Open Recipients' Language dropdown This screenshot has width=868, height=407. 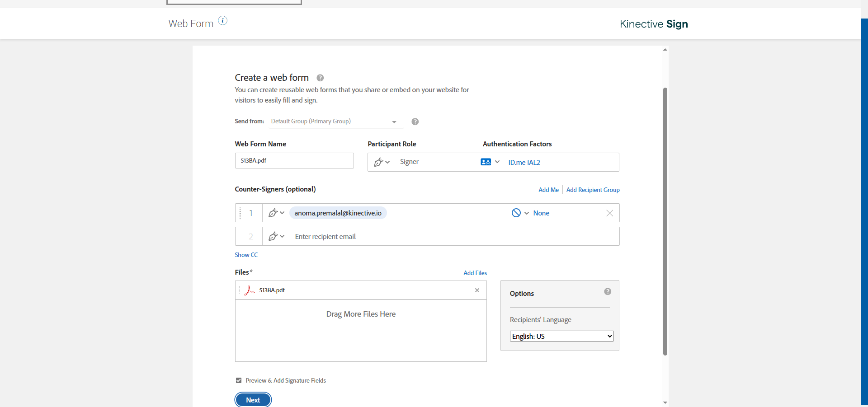pyautogui.click(x=561, y=336)
